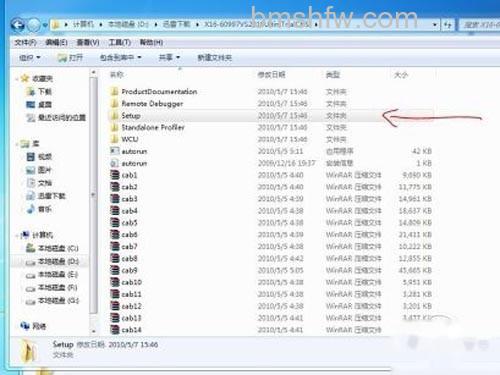Viewport: 500px width, 375px height.
Task: Open the address bar history dropdown
Action: (x=435, y=25)
